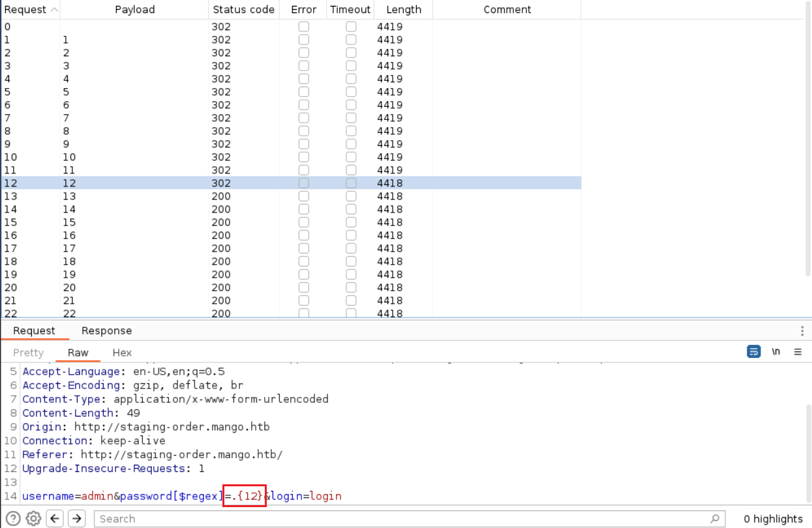Click the 0 highlights label
This screenshot has height=528, width=812.
pyautogui.click(x=773, y=519)
